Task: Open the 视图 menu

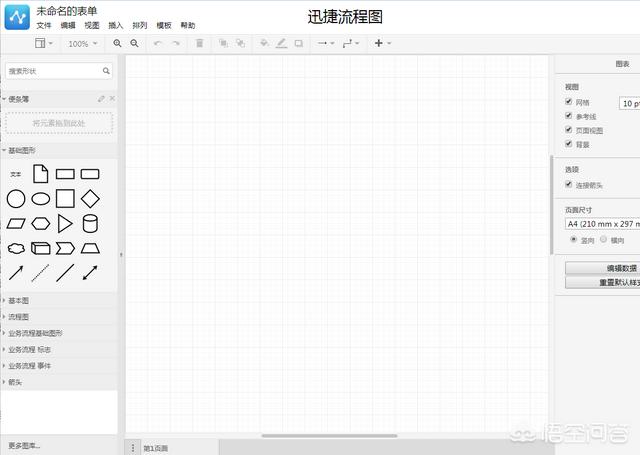Action: (x=92, y=26)
